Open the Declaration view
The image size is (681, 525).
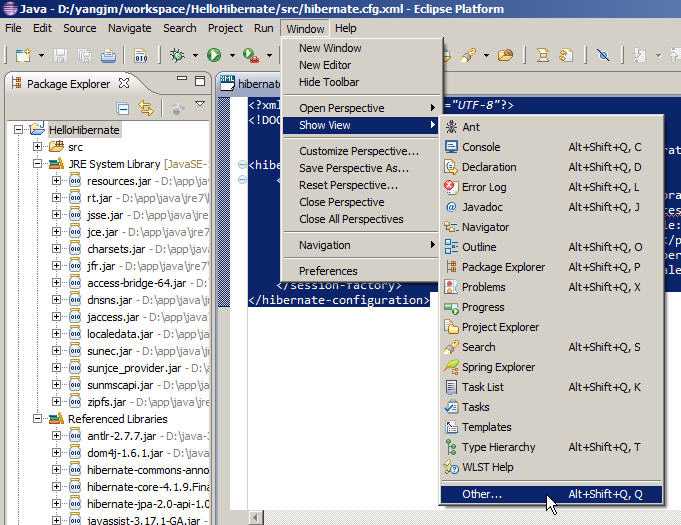tap(552, 167)
